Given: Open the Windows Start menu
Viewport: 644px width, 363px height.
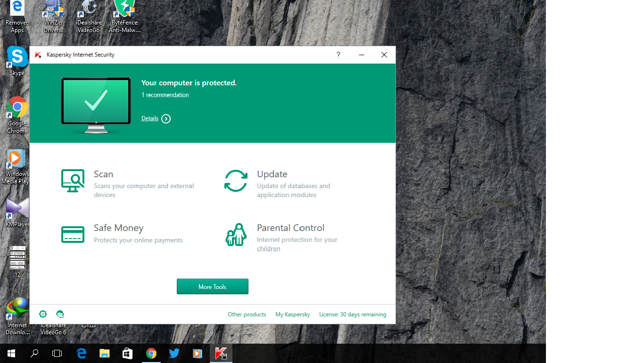Looking at the screenshot, I should pos(11,353).
